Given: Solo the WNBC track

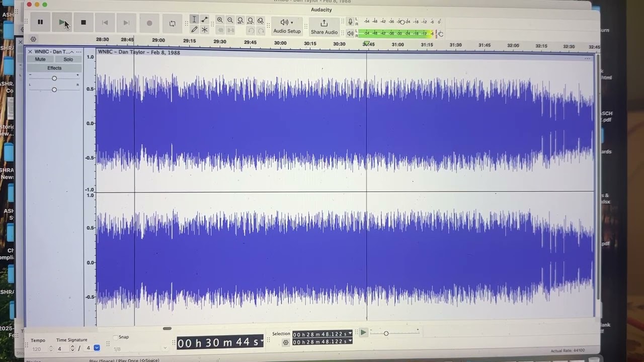Looking at the screenshot, I should click(68, 59).
